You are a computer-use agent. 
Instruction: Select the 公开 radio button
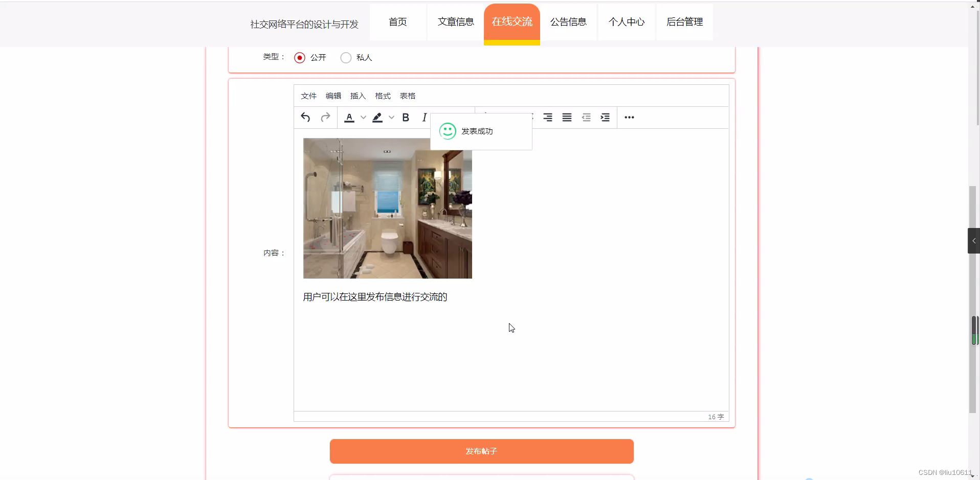click(x=299, y=57)
